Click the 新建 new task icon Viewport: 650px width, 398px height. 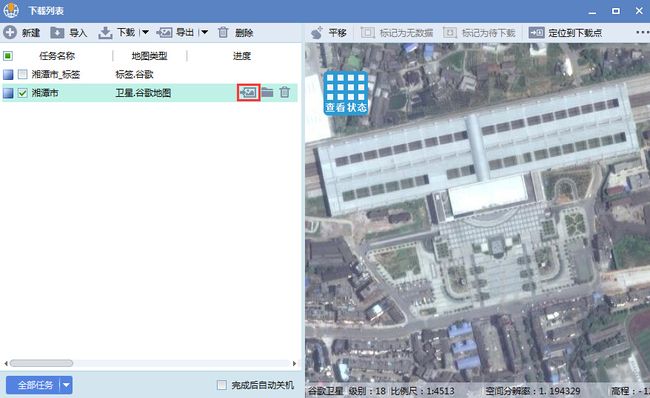click(10, 32)
